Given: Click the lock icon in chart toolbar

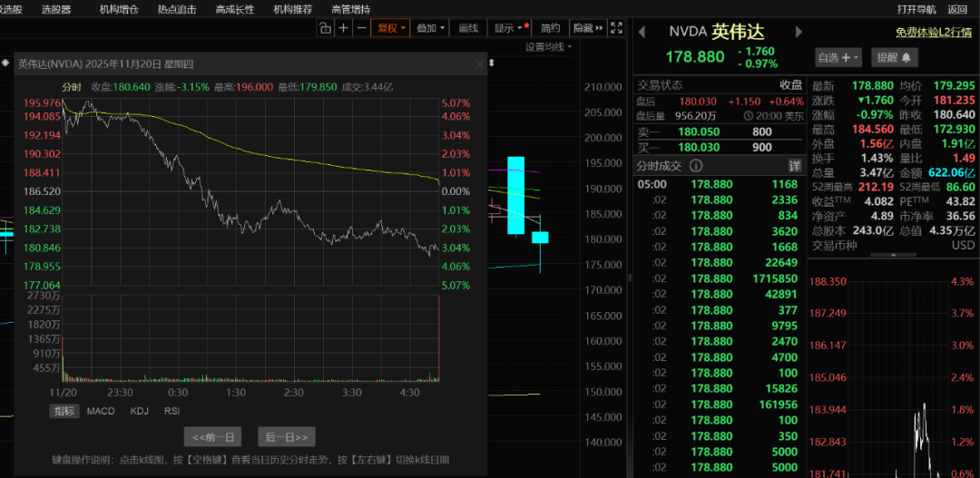Looking at the screenshot, I should (325, 28).
